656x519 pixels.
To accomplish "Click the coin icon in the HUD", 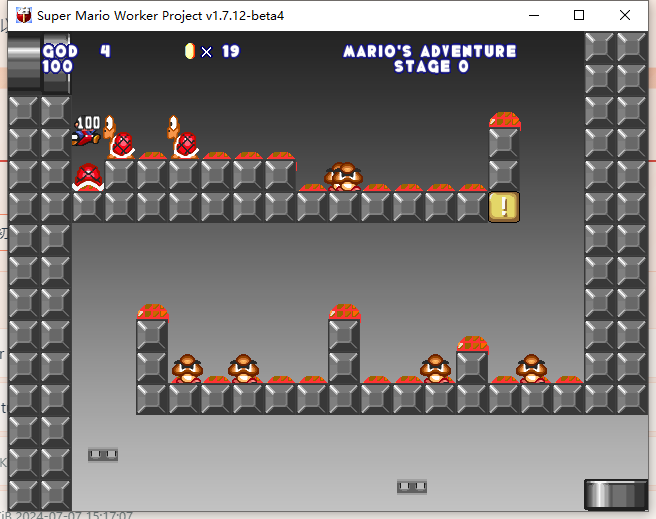I will click(190, 51).
